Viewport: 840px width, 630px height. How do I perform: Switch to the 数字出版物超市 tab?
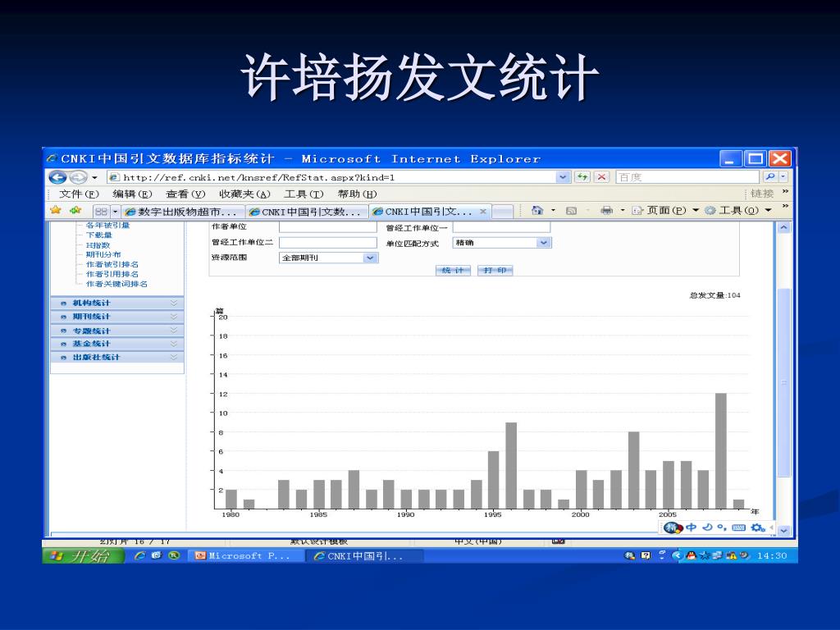coord(182,212)
